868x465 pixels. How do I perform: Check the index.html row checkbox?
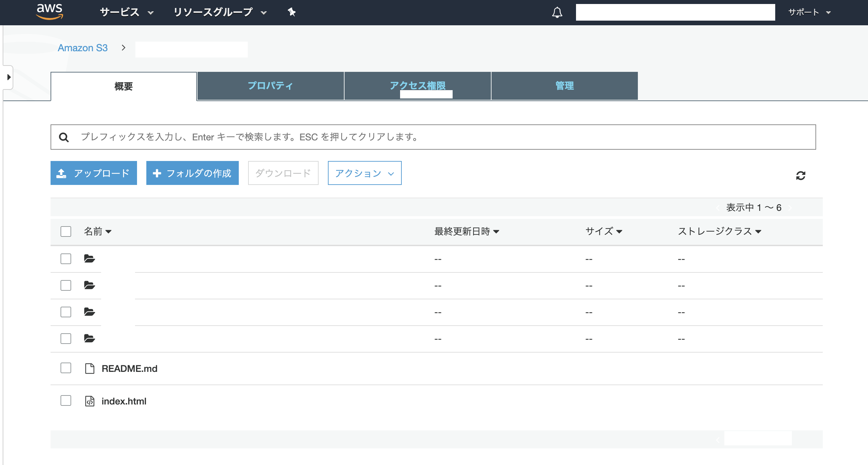pos(66,401)
